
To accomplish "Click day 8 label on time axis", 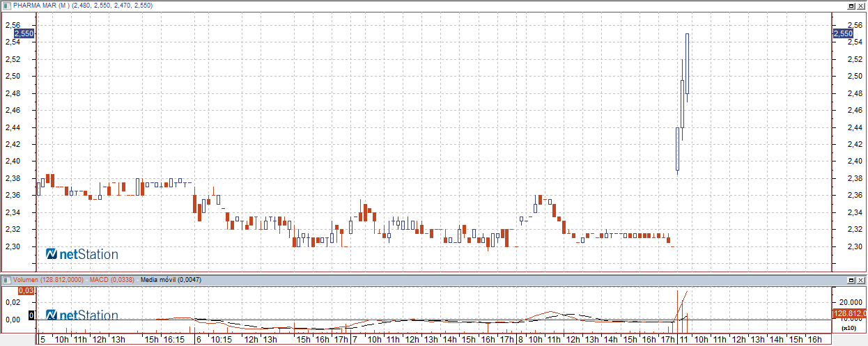I will click(520, 340).
